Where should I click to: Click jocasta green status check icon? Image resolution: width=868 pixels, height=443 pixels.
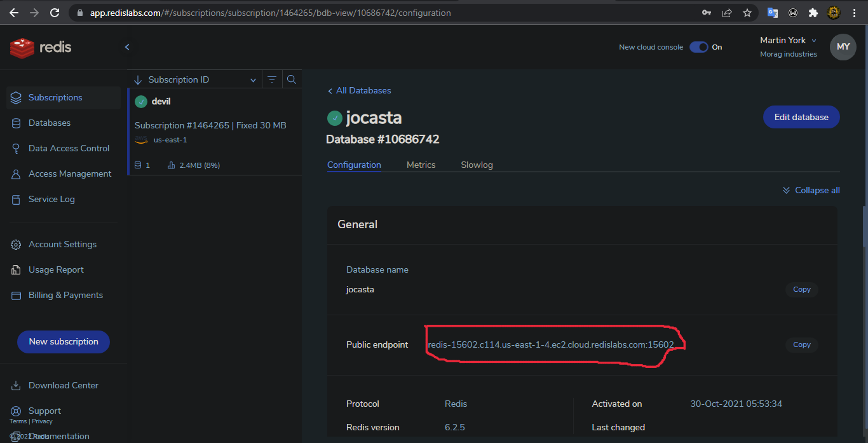pos(334,118)
